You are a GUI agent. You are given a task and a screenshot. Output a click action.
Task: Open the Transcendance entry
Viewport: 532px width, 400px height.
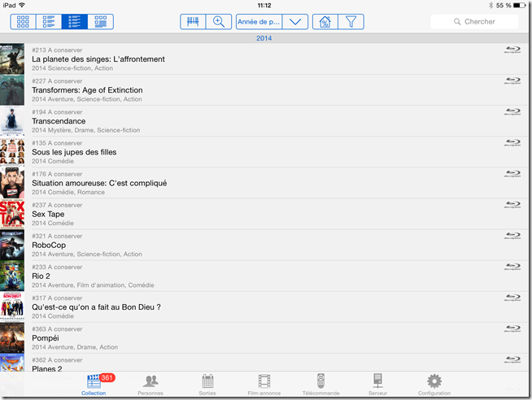264,121
